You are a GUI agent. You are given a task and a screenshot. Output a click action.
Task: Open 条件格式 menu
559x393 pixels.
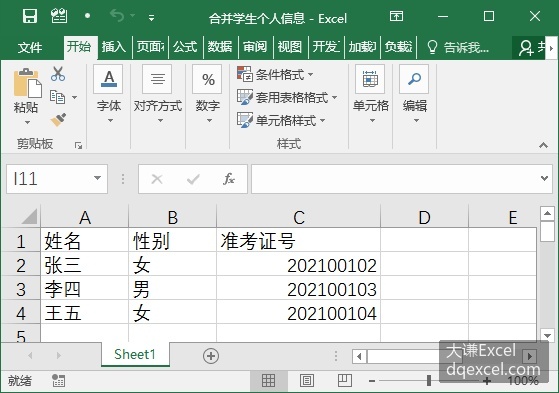(x=275, y=75)
